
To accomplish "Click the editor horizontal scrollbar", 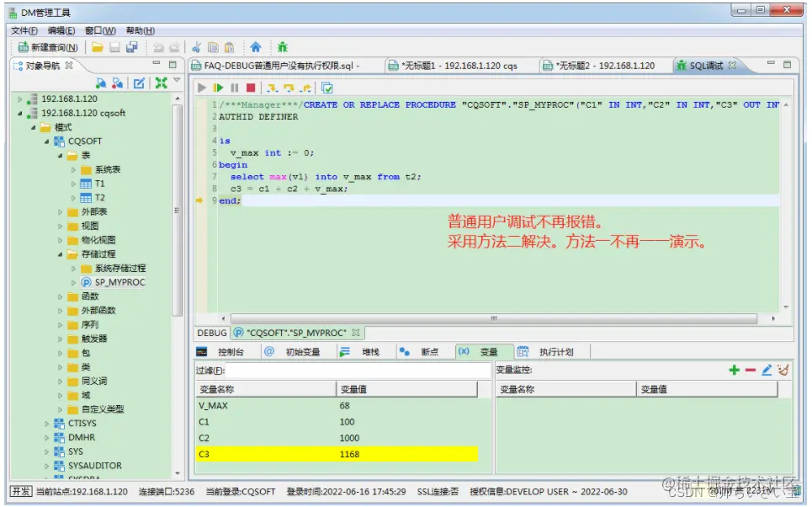I will click(x=494, y=318).
